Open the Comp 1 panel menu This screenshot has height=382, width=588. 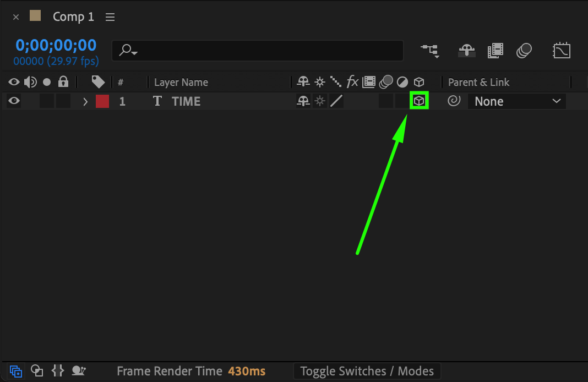click(x=110, y=17)
